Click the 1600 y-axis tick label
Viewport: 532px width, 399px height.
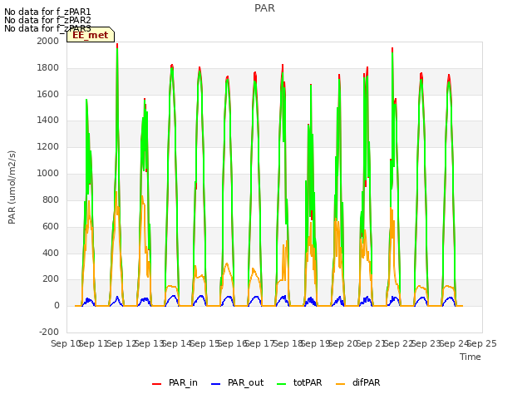click(48, 94)
